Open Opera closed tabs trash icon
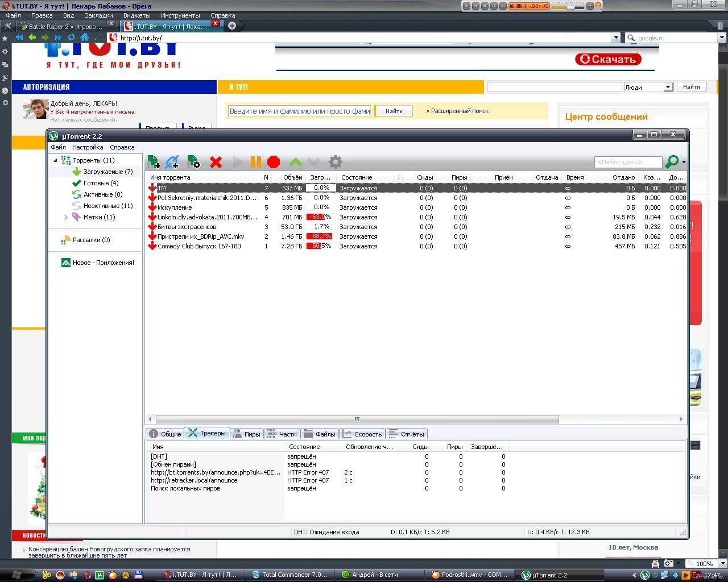The width and height of the screenshot is (728, 582). [721, 26]
